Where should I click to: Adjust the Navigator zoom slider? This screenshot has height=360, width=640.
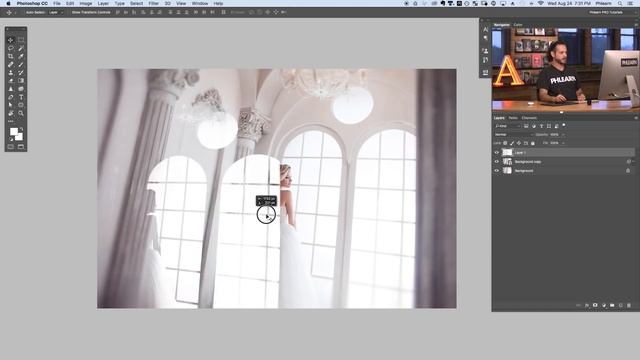click(562, 112)
